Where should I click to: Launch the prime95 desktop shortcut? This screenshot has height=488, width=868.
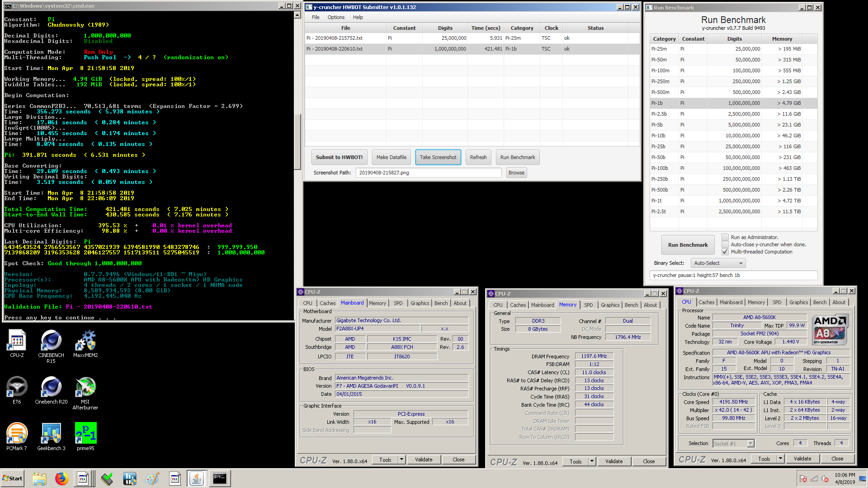[85, 436]
